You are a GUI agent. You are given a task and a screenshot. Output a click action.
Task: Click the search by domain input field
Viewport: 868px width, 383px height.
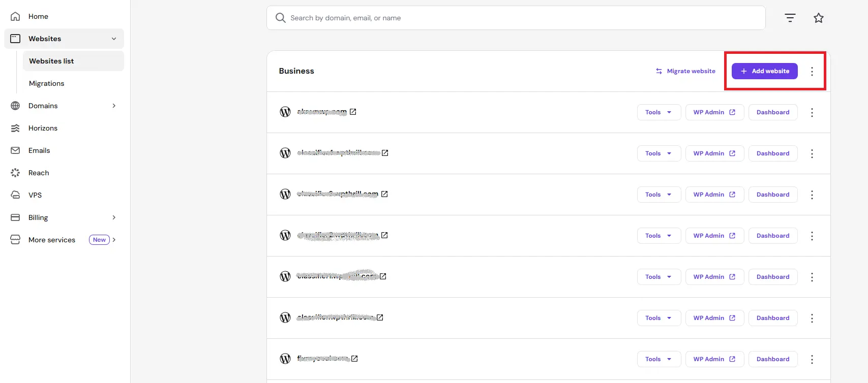(515, 17)
